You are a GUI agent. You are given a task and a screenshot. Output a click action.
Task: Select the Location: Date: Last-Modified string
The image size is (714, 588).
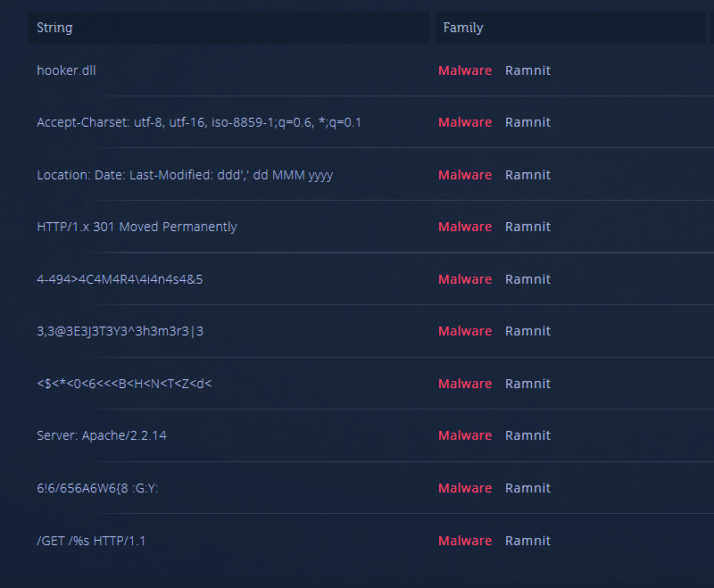(185, 175)
